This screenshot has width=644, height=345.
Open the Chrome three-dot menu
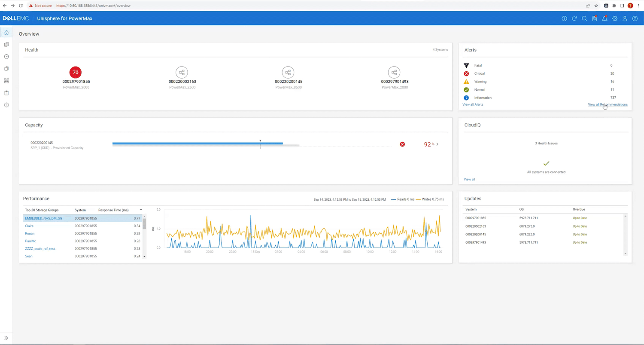click(638, 6)
